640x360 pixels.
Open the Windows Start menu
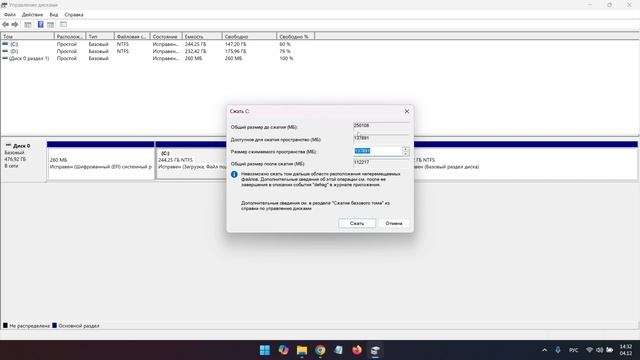point(265,350)
